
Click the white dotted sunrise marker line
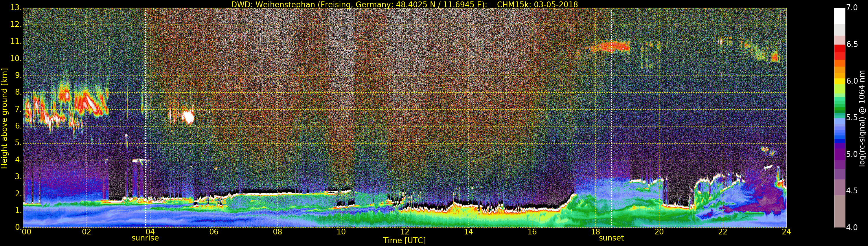click(x=146, y=118)
